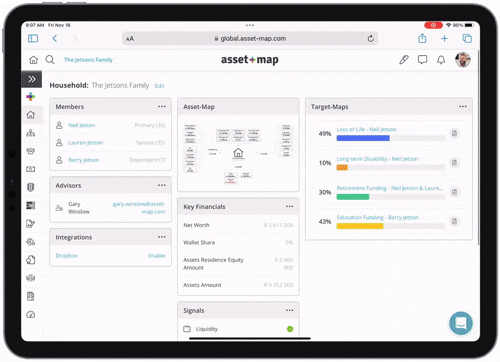Enable the Dropbox integration
The width and height of the screenshot is (500, 362).
[x=157, y=255]
